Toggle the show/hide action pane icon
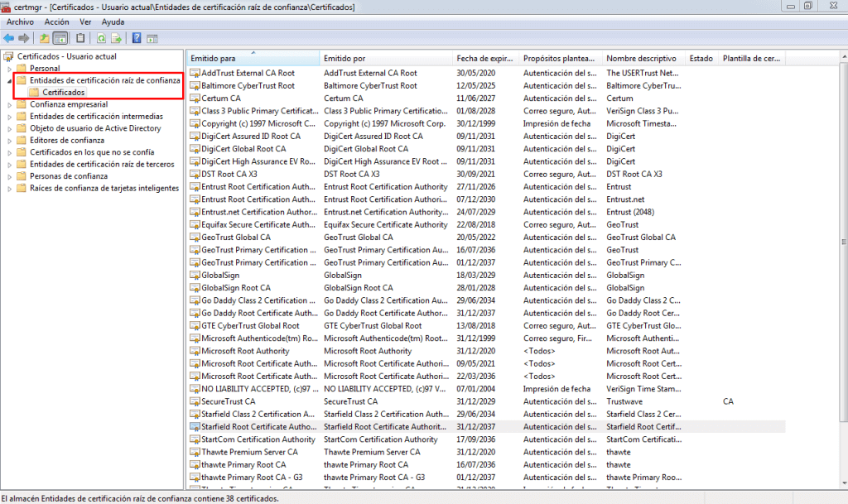This screenshot has height=504, width=848. (x=152, y=38)
